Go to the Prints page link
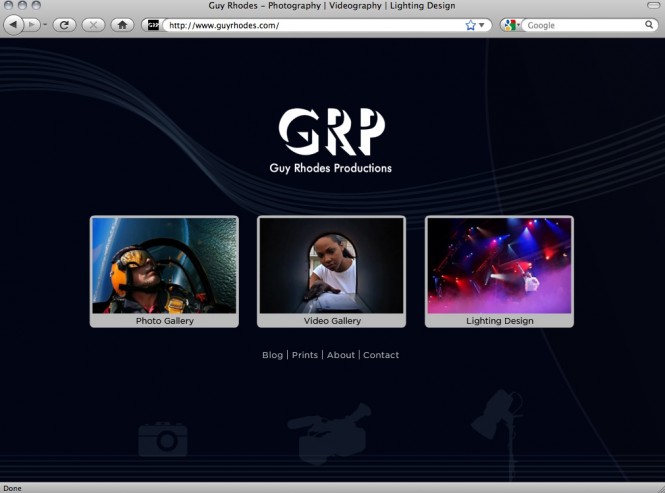Image resolution: width=665 pixels, height=493 pixels. point(304,355)
